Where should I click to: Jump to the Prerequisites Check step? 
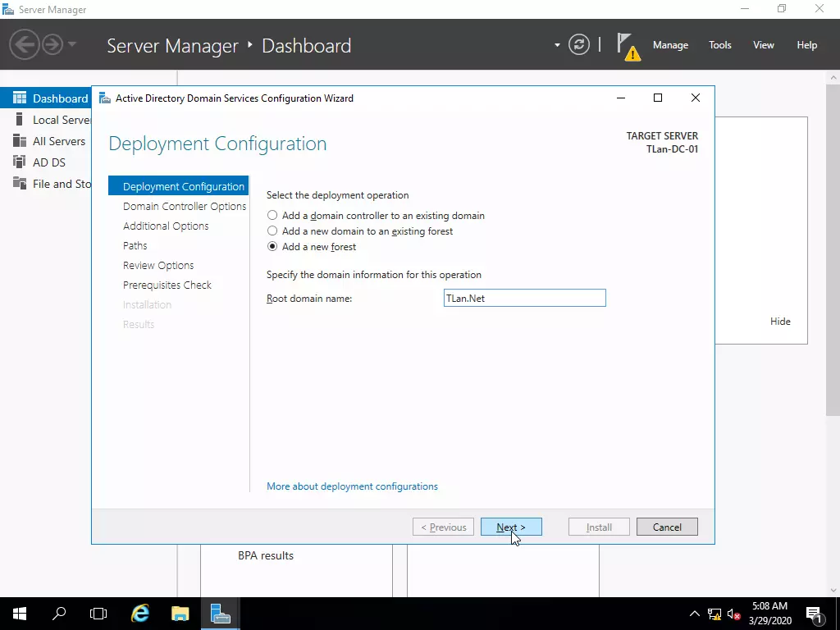coord(167,285)
